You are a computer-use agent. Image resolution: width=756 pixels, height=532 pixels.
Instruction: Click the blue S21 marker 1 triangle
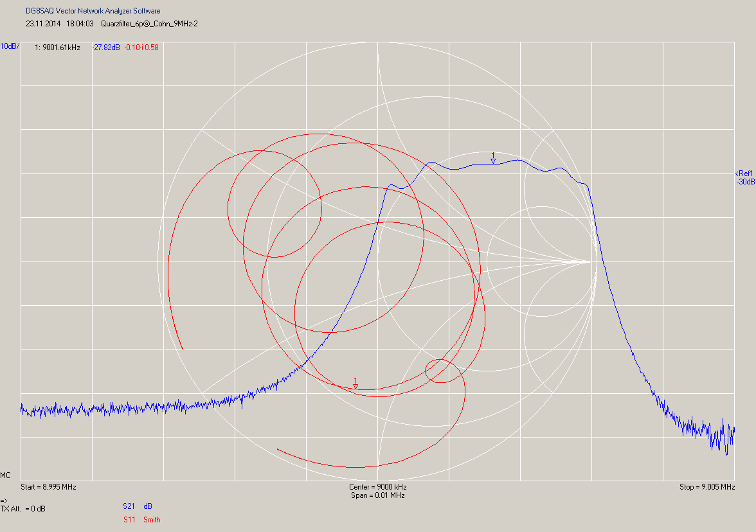tap(493, 161)
